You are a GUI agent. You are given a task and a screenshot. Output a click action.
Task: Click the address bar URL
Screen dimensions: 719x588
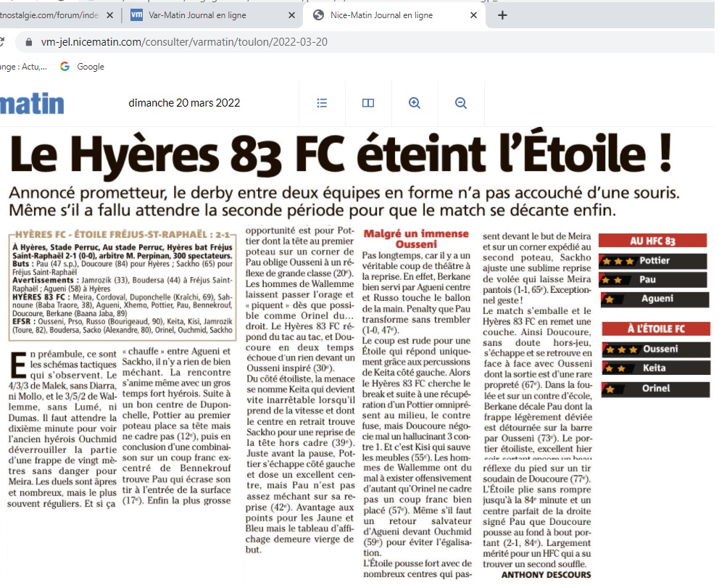184,42
